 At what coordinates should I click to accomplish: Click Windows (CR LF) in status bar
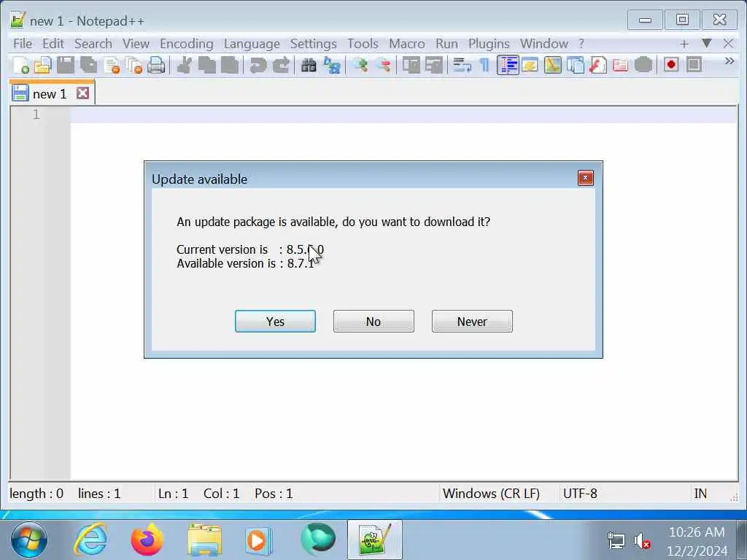(491, 494)
